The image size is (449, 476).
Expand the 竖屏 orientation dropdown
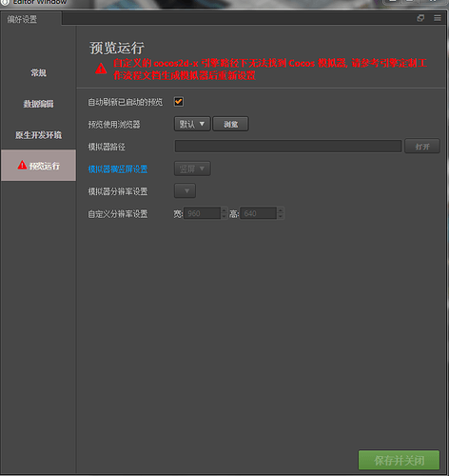(192, 169)
